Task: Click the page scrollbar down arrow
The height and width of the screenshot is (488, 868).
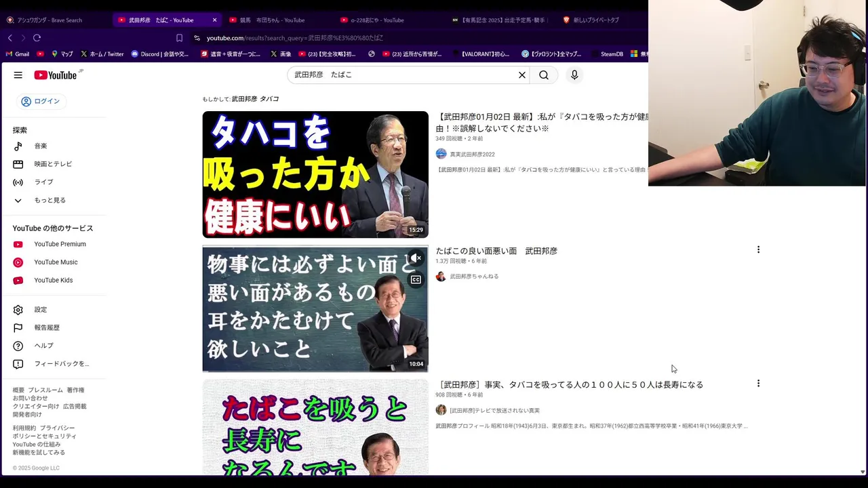Action: pos(863,472)
